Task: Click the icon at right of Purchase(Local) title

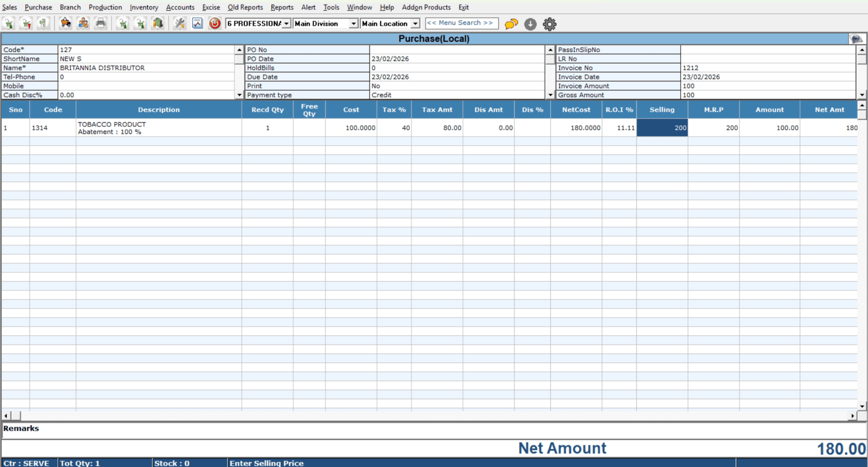Action: (x=856, y=39)
